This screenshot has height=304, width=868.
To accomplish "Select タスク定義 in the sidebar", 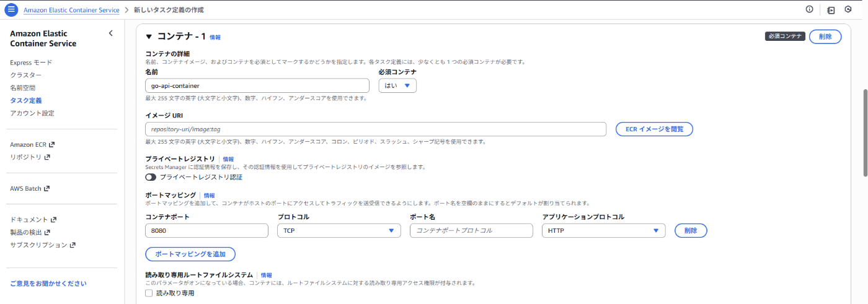I will [26, 100].
